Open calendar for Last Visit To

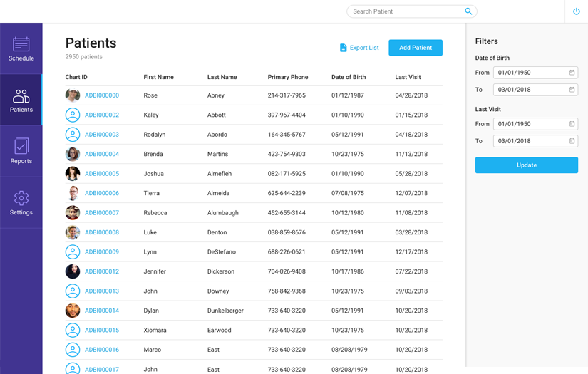[572, 141]
